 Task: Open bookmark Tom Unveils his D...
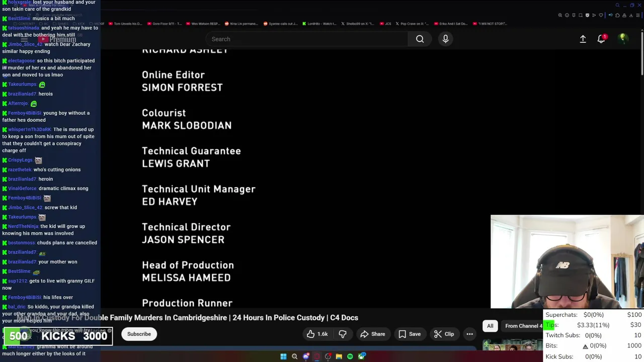(125, 24)
